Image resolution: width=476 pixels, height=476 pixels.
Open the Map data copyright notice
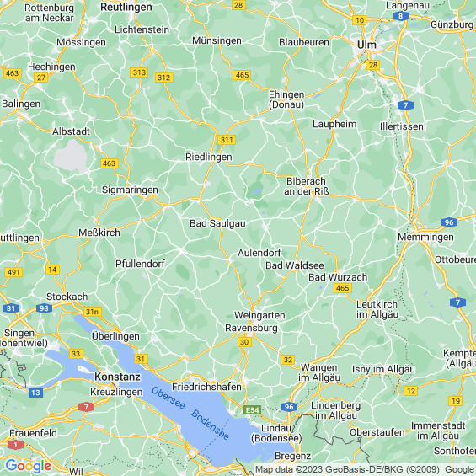pyautogui.click(x=365, y=469)
